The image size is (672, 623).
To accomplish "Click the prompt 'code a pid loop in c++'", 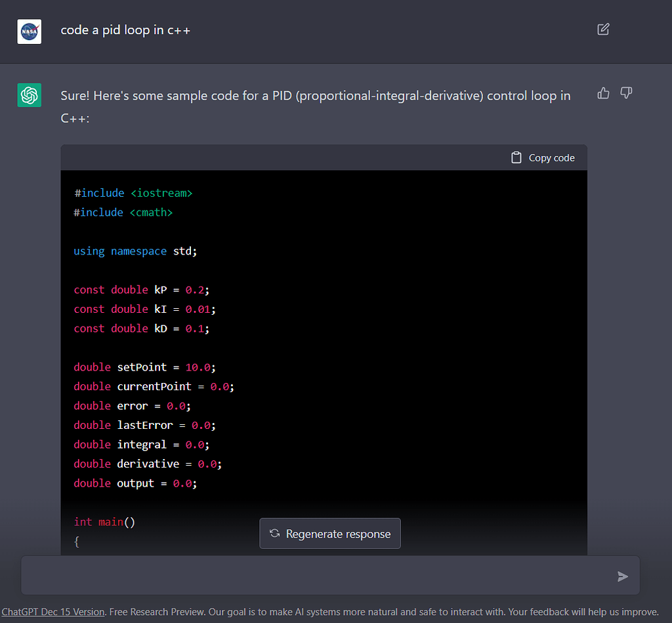I will (125, 30).
